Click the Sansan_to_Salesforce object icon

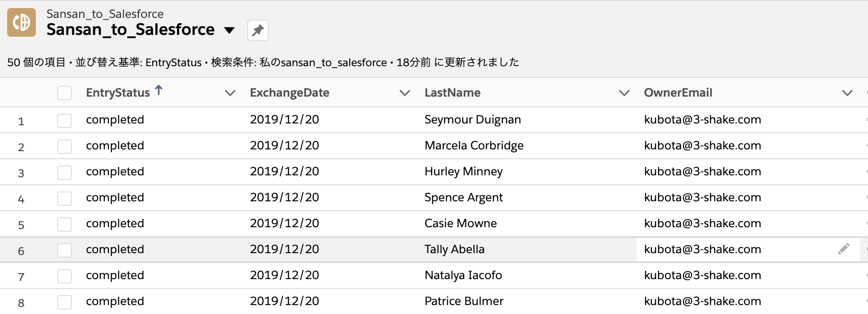tap(21, 22)
